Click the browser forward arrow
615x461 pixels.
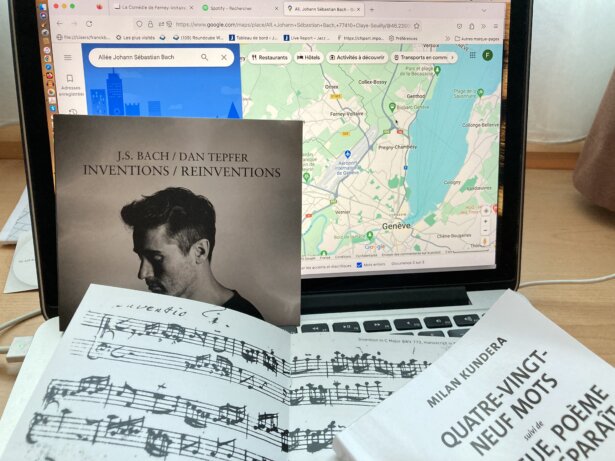(75, 24)
